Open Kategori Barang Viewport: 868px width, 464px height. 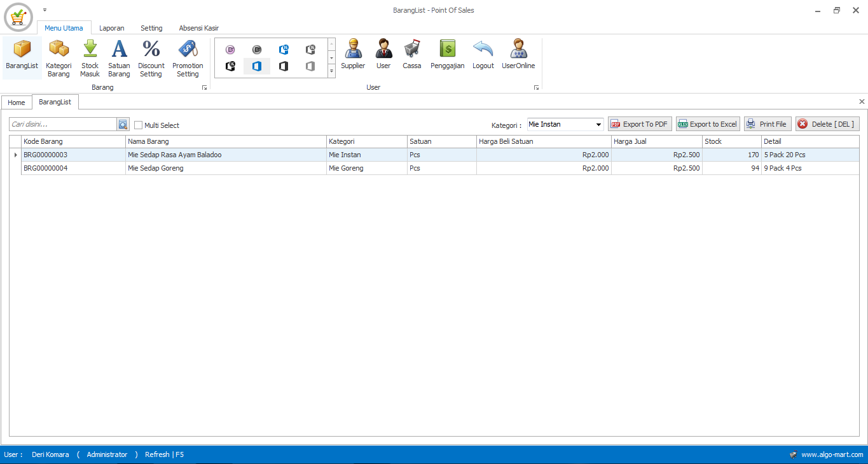point(59,57)
